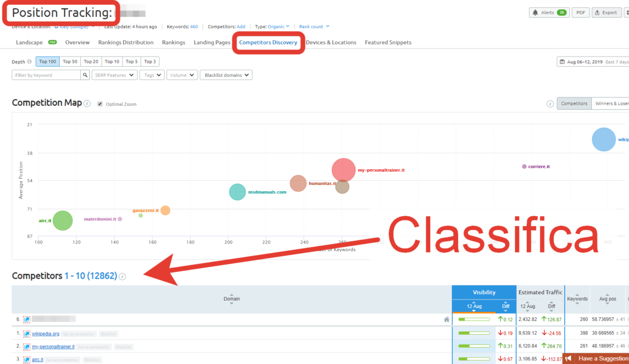629x364 pixels.
Task: Click the Depth info icon
Action: click(x=29, y=62)
